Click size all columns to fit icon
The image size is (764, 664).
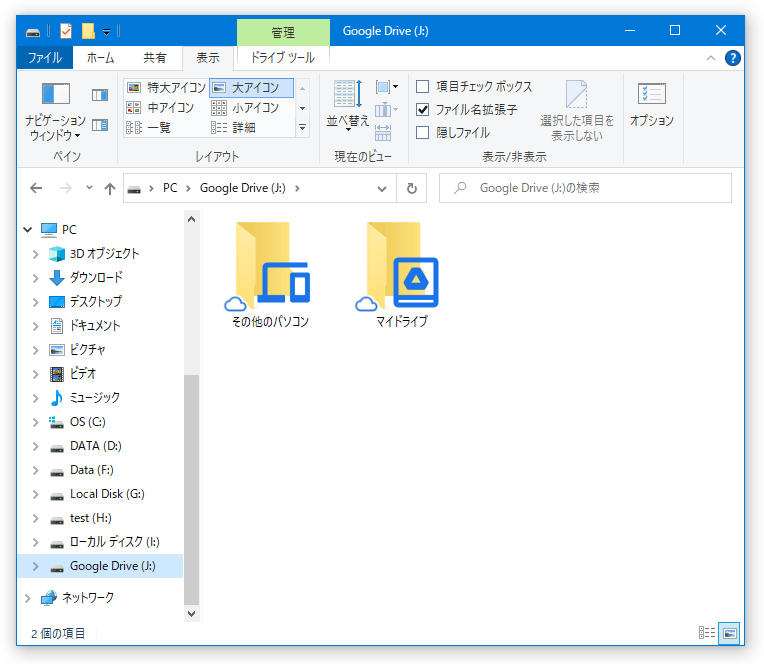click(383, 133)
